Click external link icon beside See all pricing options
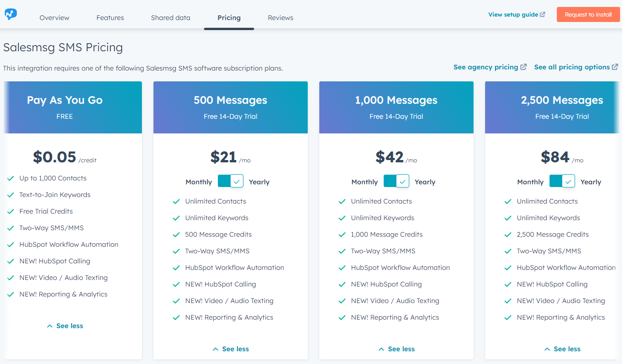Image resolution: width=622 pixels, height=364 pixels. (x=615, y=67)
